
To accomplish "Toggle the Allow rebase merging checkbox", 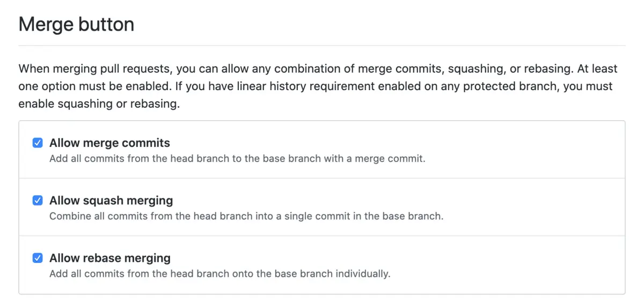I will (38, 258).
